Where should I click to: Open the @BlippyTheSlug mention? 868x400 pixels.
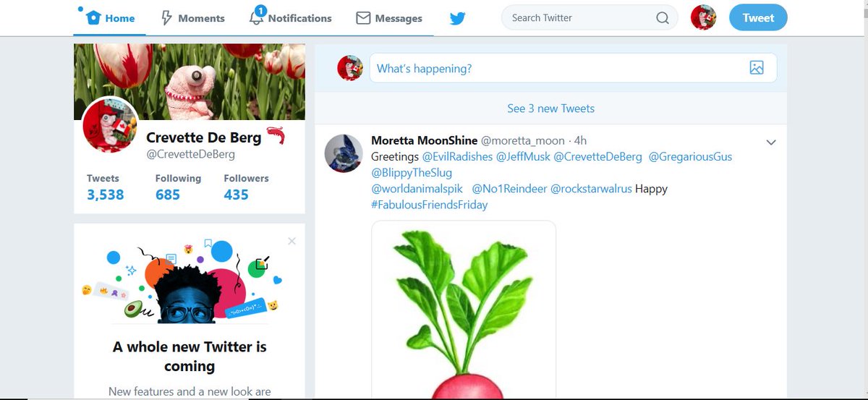click(x=412, y=172)
